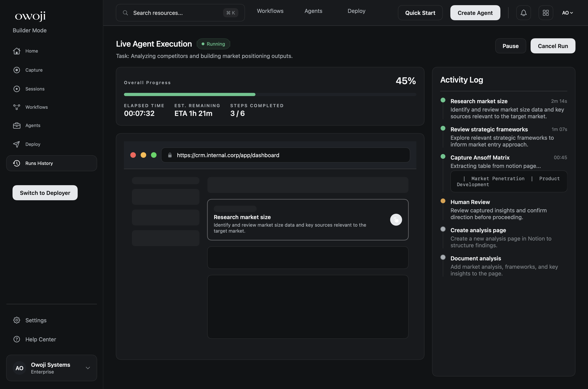Screen dimensions: 588x389
Task: Select Sessions from the sidebar
Action: point(35,89)
